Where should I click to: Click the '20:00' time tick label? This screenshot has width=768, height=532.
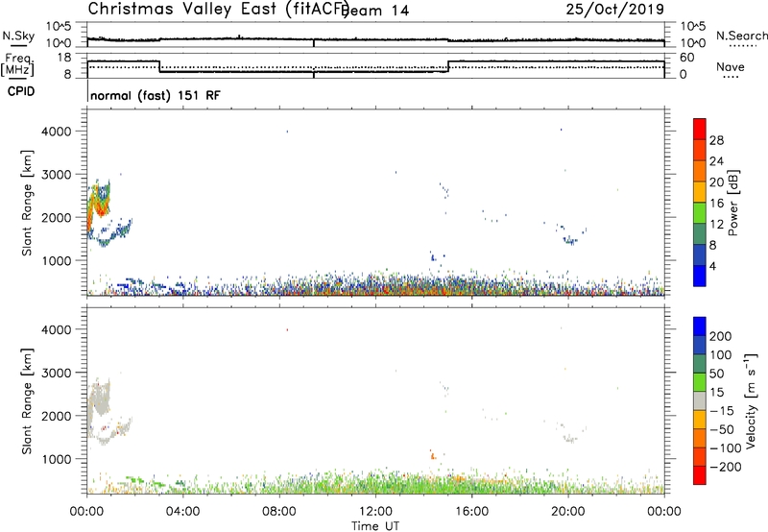coord(567,512)
